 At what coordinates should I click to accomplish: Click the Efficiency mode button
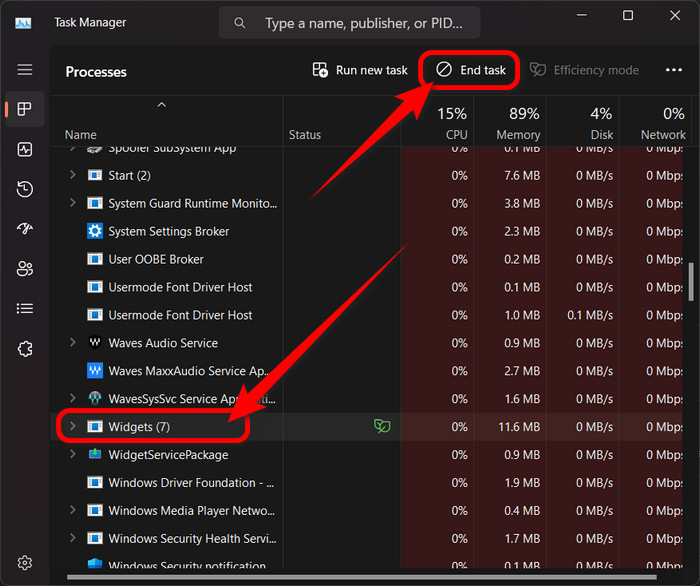point(584,70)
